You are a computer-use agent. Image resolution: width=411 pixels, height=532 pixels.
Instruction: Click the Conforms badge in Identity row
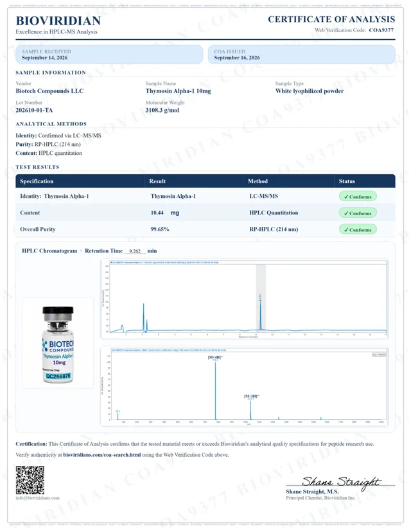pyautogui.click(x=358, y=197)
